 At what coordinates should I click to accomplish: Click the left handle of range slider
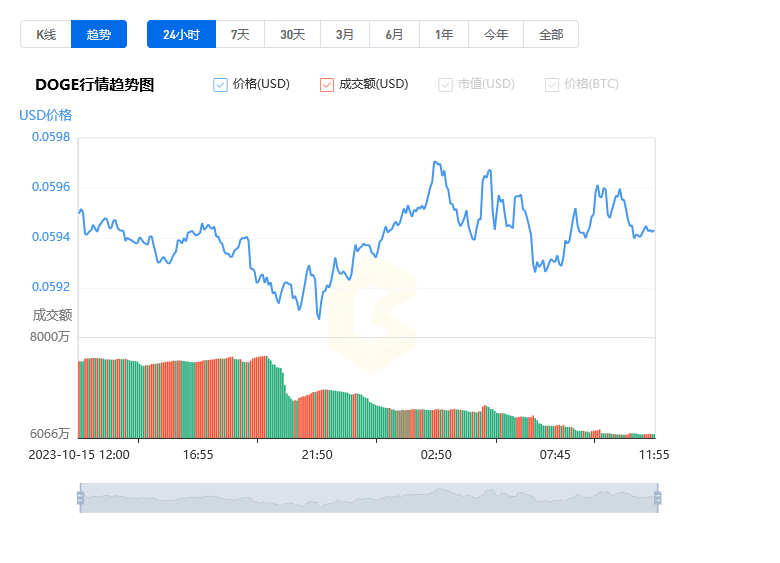click(80, 498)
